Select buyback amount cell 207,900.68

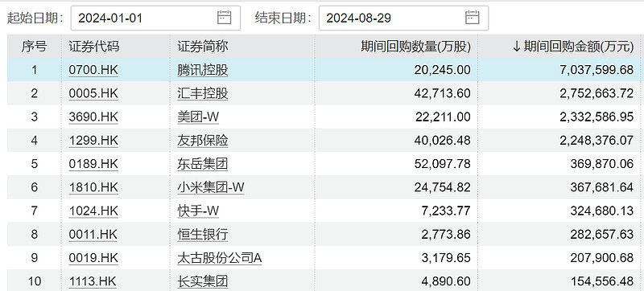[x=602, y=258]
